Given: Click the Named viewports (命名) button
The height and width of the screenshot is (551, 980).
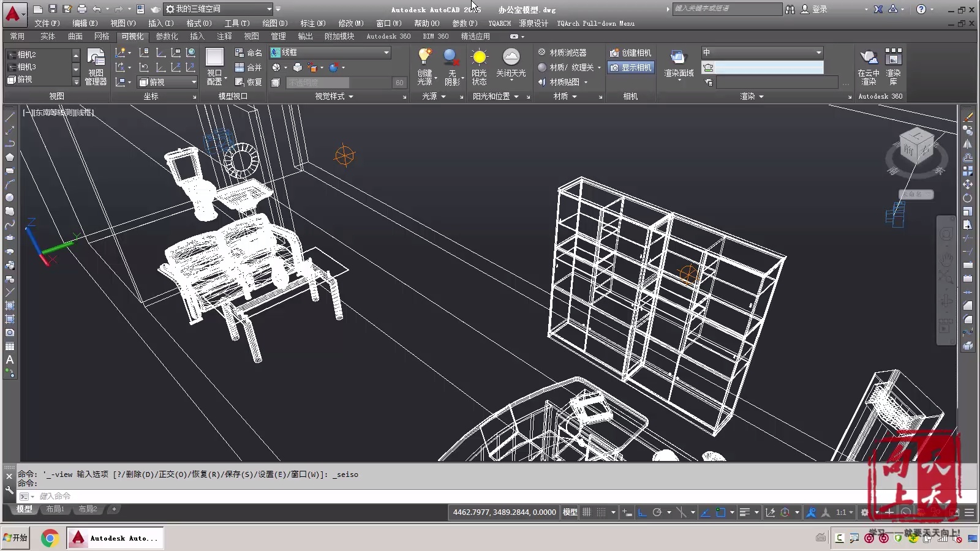Looking at the screenshot, I should 249,53.
